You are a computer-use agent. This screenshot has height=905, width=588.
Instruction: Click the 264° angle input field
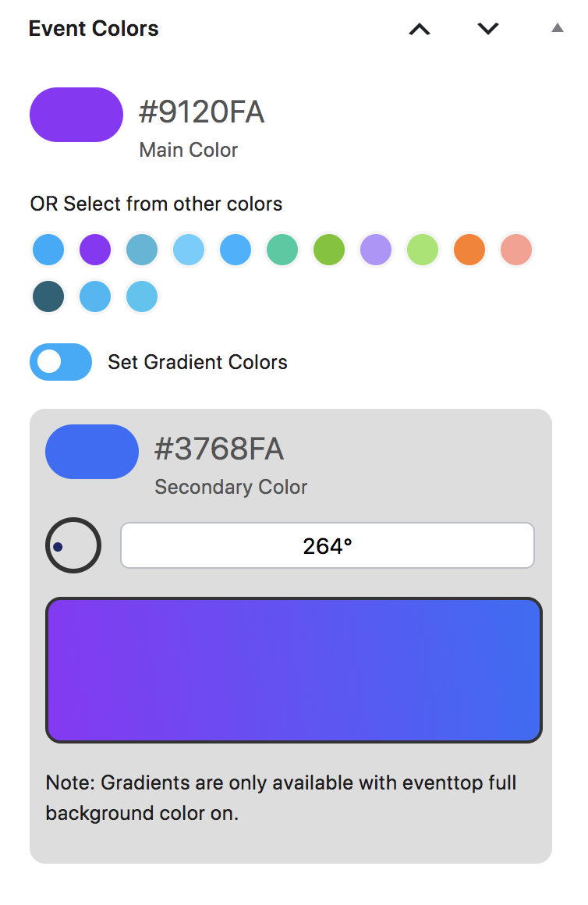click(x=327, y=545)
